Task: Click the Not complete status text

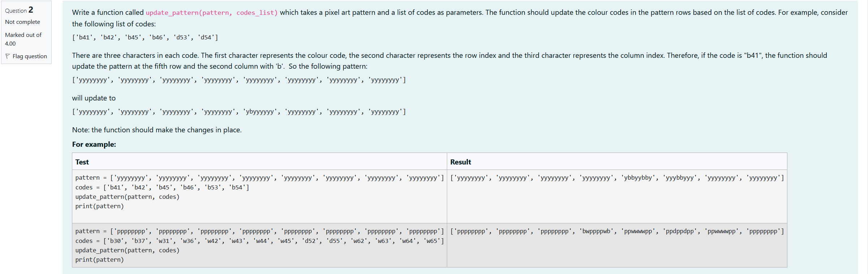Action: 22,22
